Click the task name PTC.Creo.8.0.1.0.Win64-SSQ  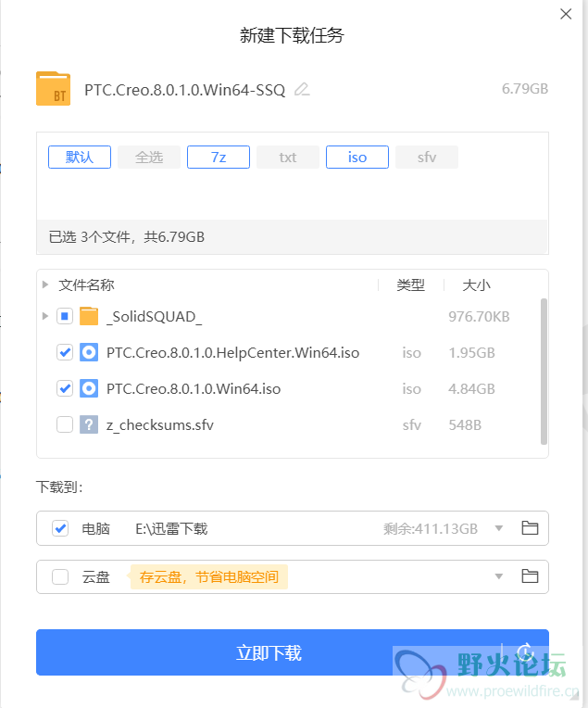[185, 90]
